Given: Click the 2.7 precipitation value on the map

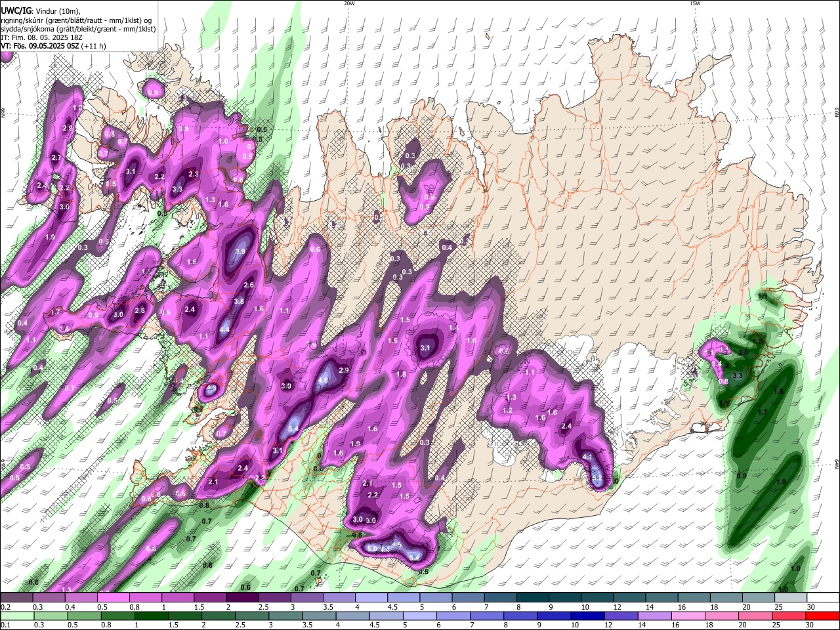Looking at the screenshot, I should coord(56,158).
